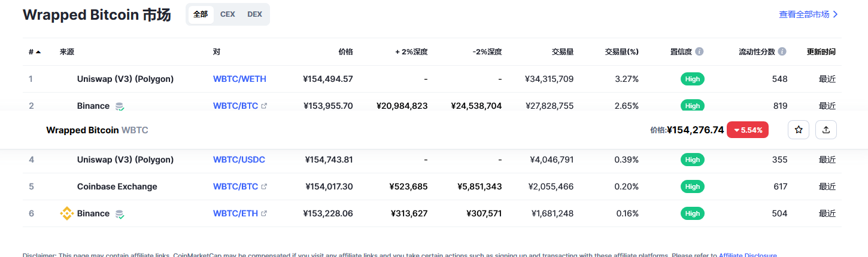This screenshot has height=257, width=868.
Task: Click info icon beside 置信度 header
Action: 699,52
